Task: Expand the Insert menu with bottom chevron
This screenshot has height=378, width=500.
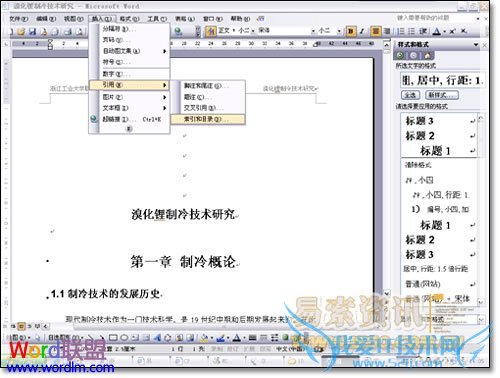Action: (x=129, y=129)
